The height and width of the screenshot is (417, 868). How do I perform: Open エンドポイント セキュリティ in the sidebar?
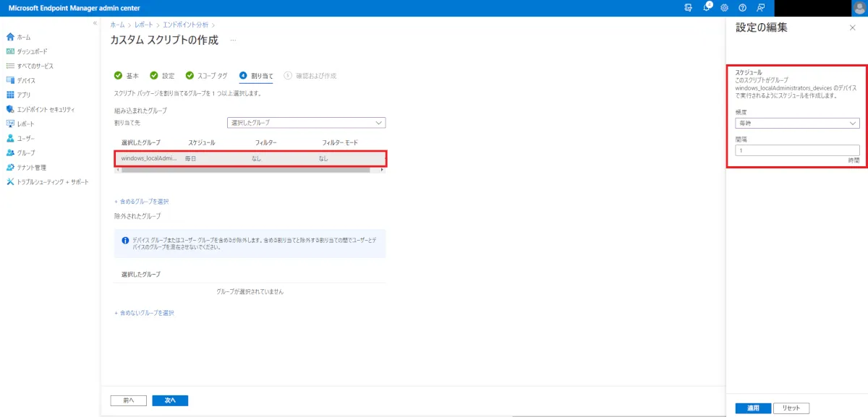[x=46, y=109]
